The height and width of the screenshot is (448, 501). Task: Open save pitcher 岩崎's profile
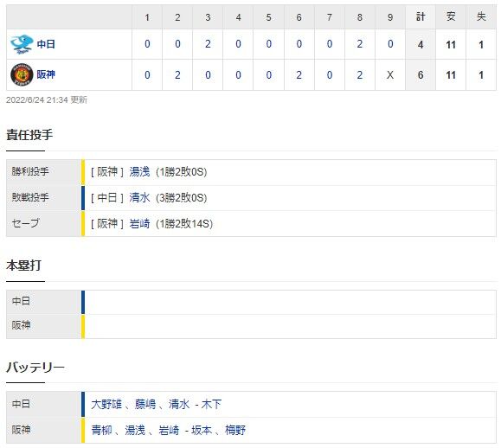139,224
